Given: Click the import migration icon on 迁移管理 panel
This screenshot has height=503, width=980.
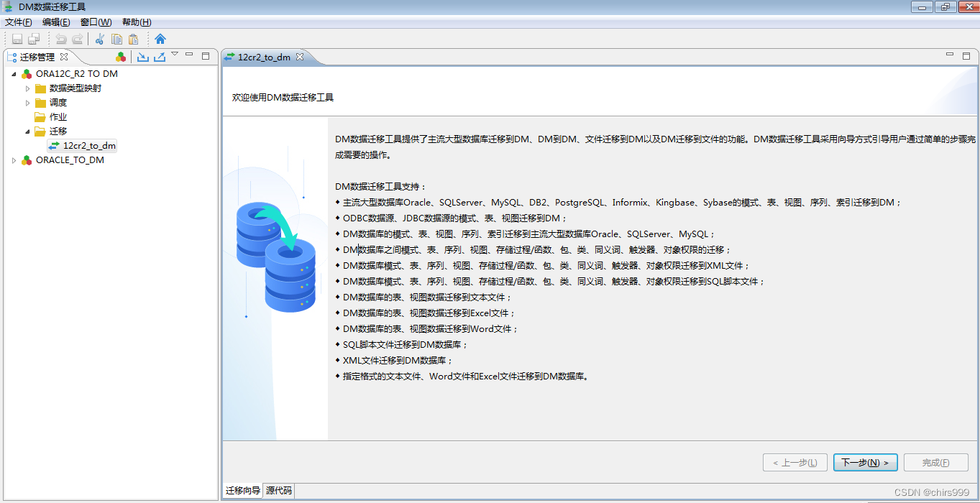Looking at the screenshot, I should point(143,56).
